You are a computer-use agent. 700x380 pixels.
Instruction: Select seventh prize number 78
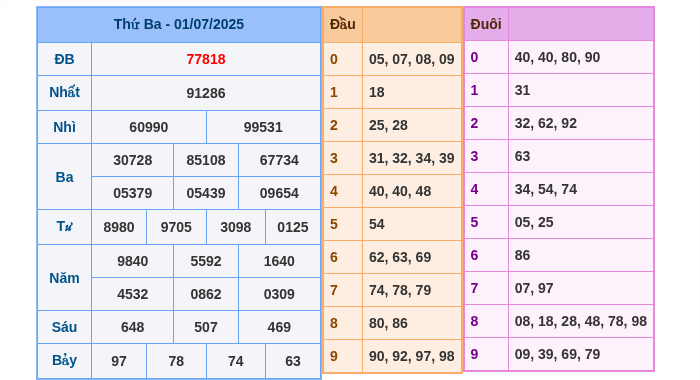pos(176,361)
